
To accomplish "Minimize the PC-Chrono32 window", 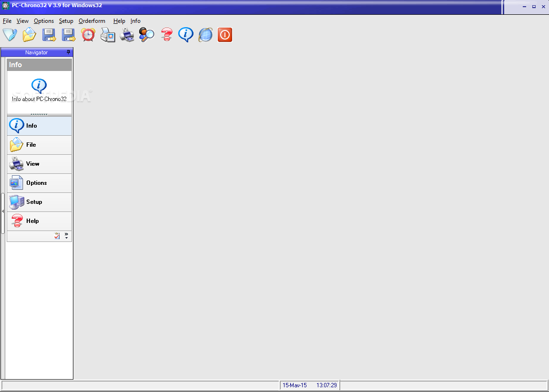I will click(x=525, y=7).
